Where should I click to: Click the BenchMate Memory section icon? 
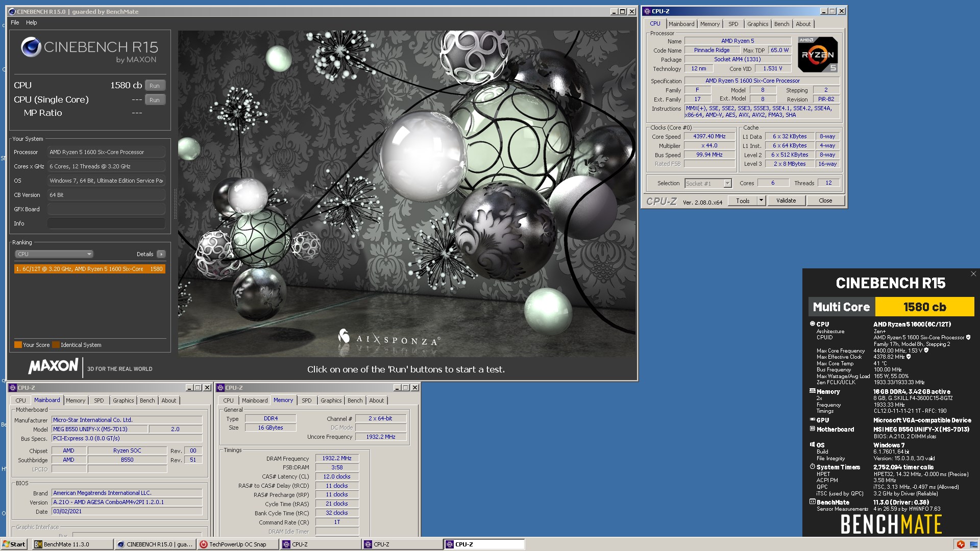812,391
